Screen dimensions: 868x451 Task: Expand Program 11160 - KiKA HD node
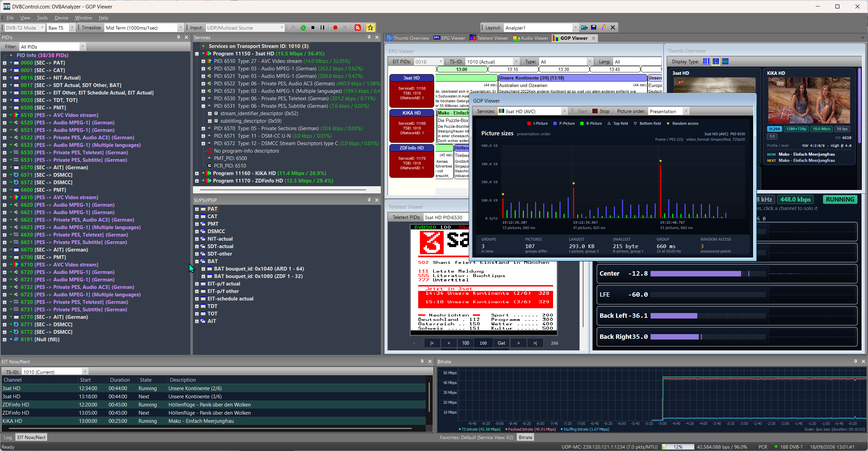[197, 173]
